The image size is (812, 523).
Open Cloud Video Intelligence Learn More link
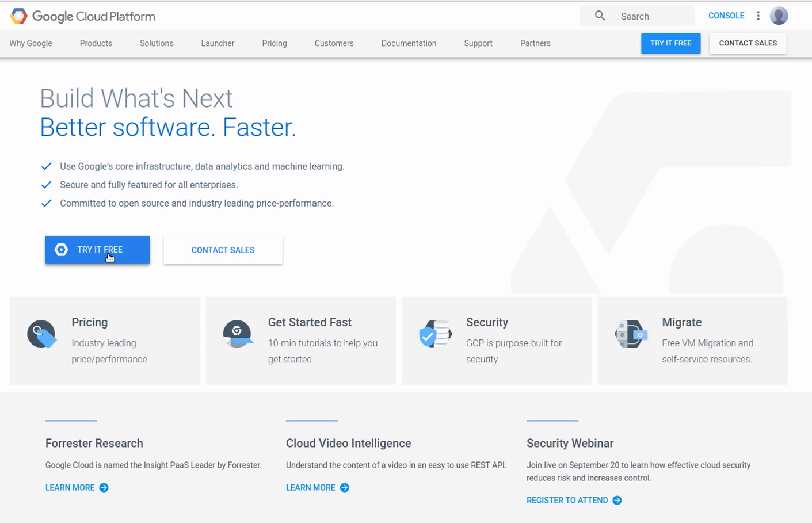(311, 488)
